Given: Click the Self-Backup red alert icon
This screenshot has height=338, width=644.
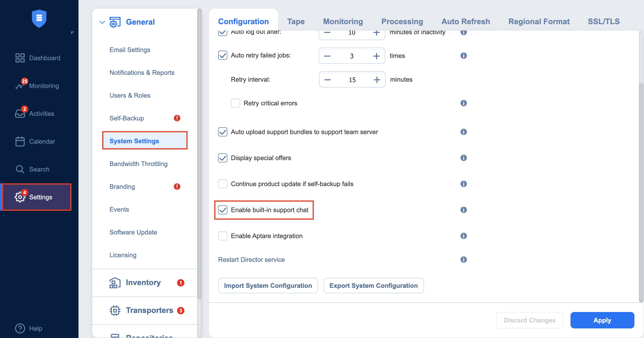Looking at the screenshot, I should (x=177, y=118).
